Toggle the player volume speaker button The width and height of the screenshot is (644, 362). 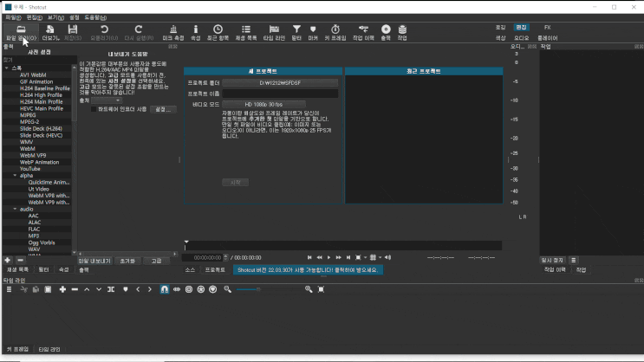387,257
